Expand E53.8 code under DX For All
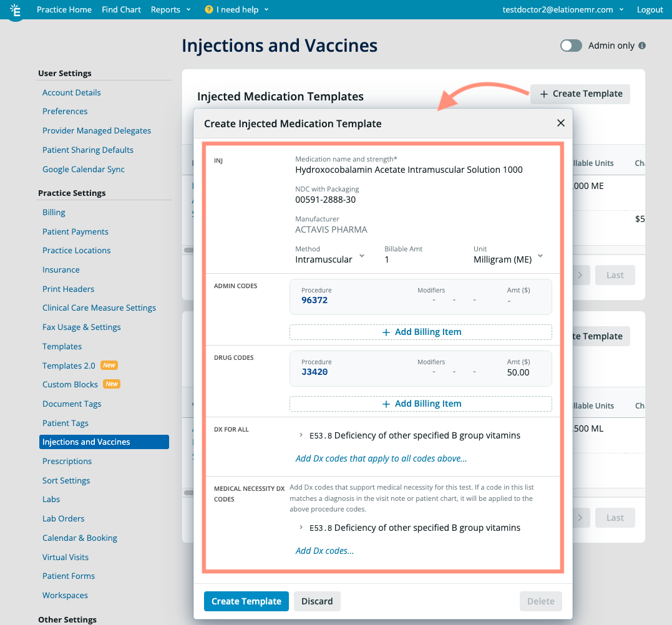The height and width of the screenshot is (625, 672). coord(301,435)
